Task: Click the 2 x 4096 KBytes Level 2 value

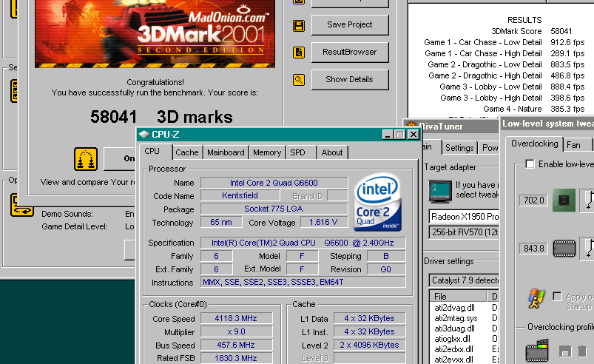Action: click(x=369, y=345)
